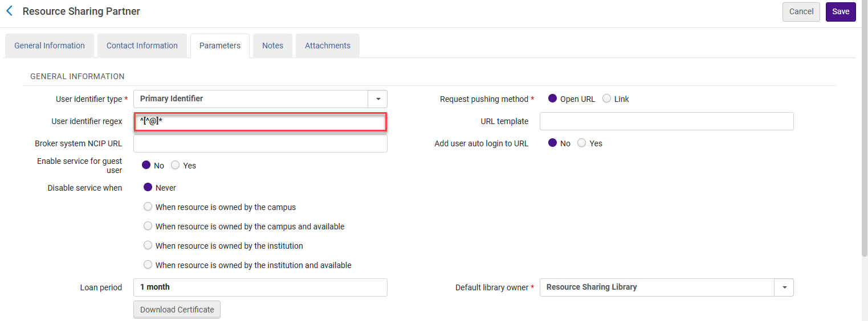
Task: Click the User identifier regex field
Action: pyautogui.click(x=260, y=122)
